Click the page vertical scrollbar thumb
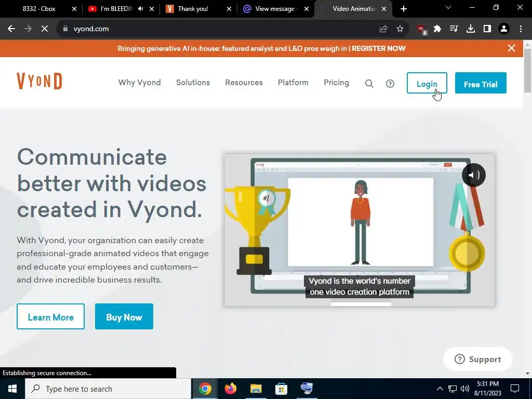The width and height of the screenshot is (532, 399). (x=528, y=71)
